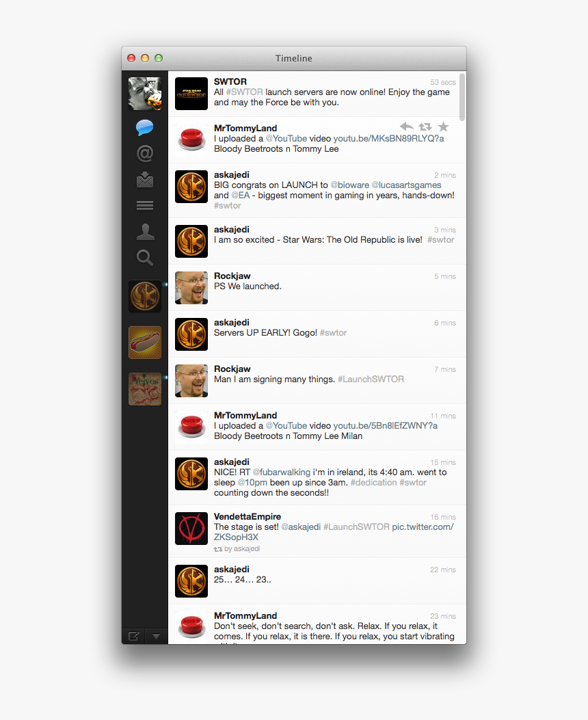
Task: Click the Compose new tweet icon
Action: pos(133,636)
